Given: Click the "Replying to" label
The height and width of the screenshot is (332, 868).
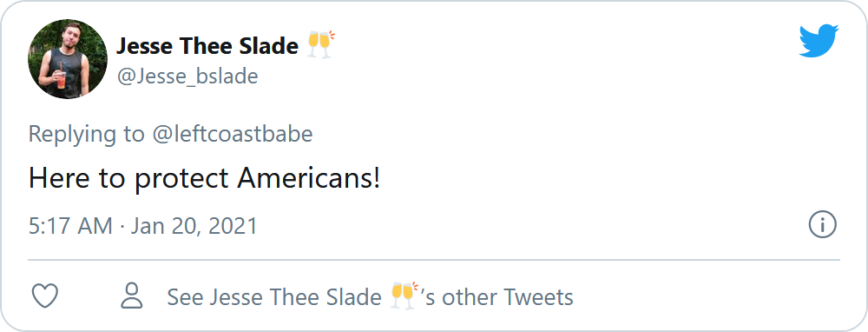Looking at the screenshot, I should coord(86,135).
